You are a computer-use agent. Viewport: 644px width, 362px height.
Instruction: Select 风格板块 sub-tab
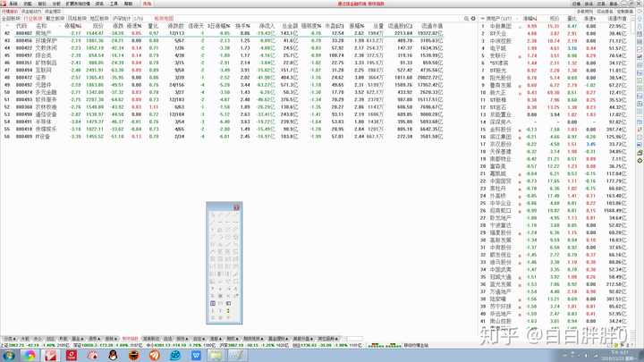click(77, 19)
